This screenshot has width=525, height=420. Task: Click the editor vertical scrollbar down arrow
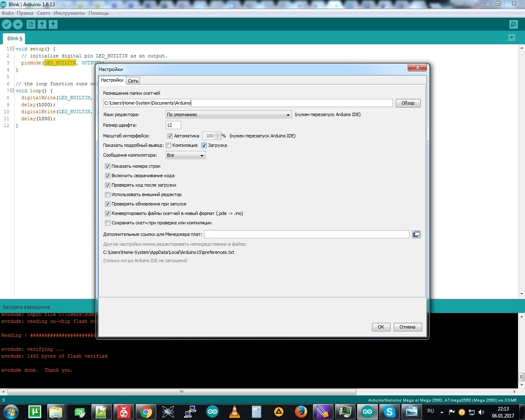(521, 294)
